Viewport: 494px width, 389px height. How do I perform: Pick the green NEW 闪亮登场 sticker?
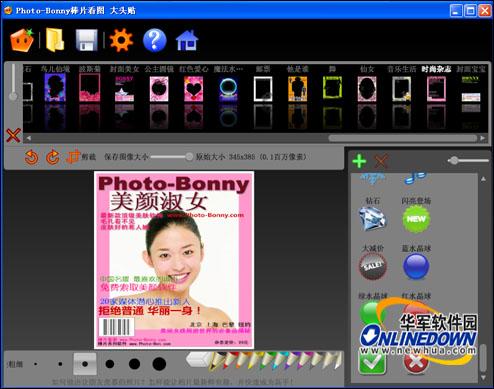(416, 219)
